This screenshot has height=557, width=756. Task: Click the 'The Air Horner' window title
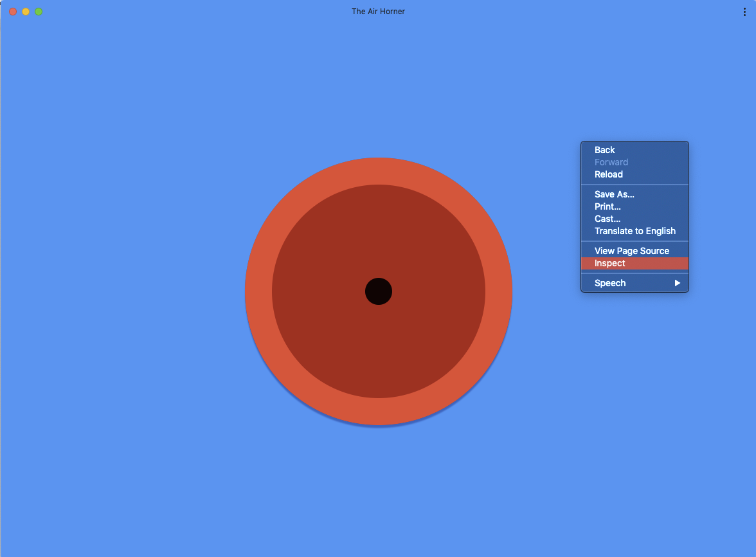[378, 12]
